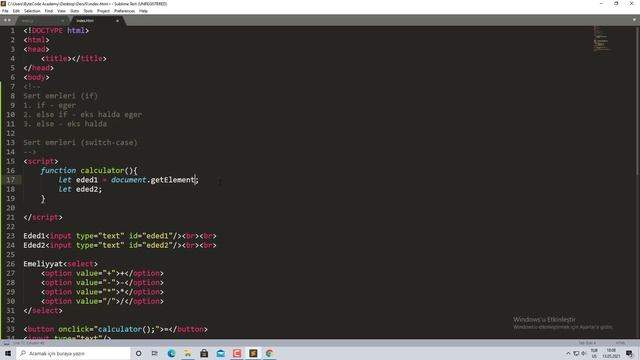
Task: Show hidden system tray icons
Action: coord(568,353)
